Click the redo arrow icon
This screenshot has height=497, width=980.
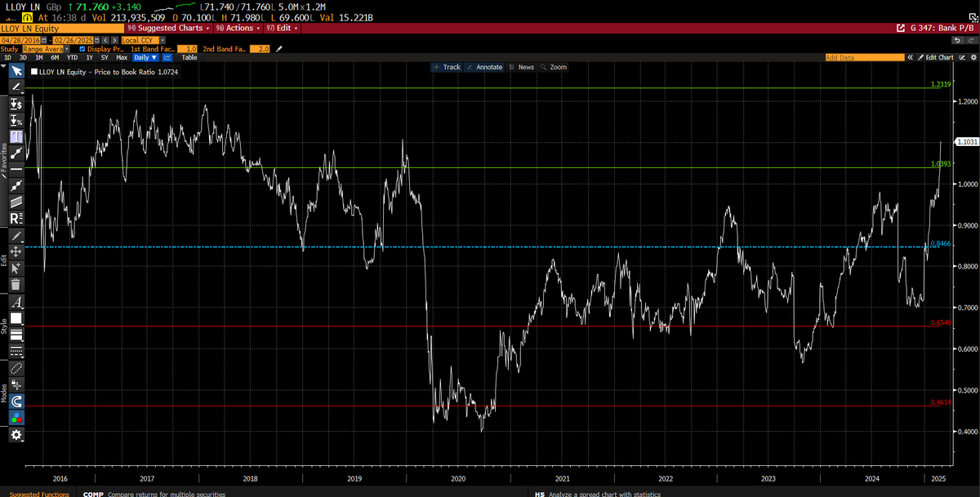point(971,41)
